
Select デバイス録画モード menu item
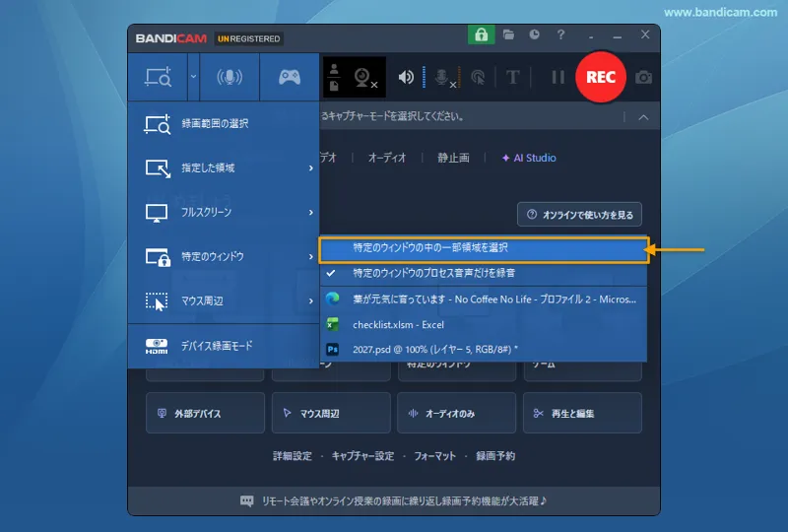[224, 346]
